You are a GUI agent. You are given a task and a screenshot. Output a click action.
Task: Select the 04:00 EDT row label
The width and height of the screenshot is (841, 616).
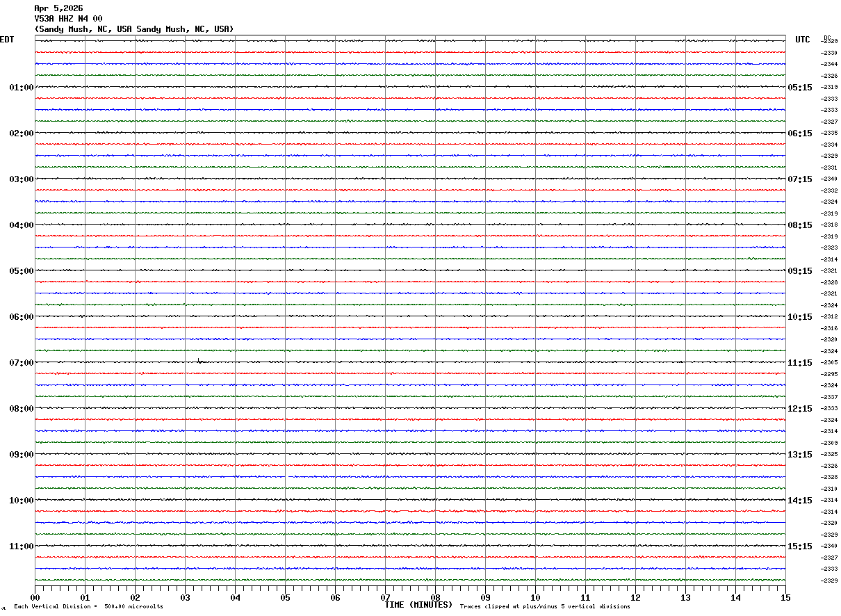22,225
